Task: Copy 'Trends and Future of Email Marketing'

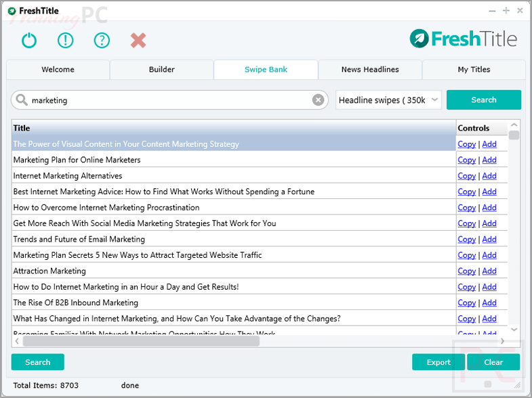Action: pyautogui.click(x=466, y=240)
